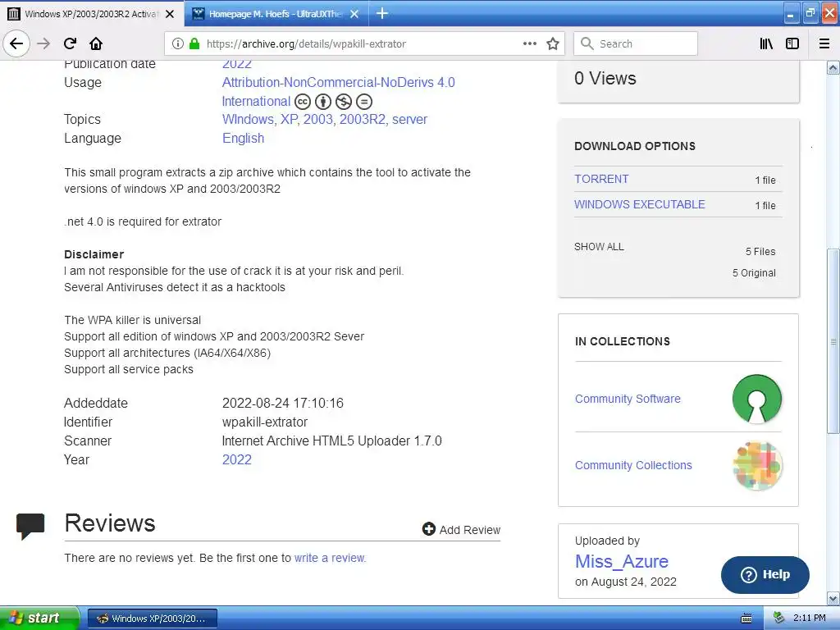Open the Firefox hamburger menu
The height and width of the screenshot is (630, 840).
(824, 43)
